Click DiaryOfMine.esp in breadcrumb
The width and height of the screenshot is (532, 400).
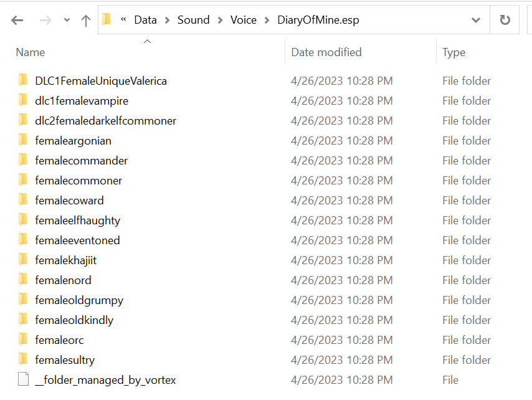pos(318,20)
